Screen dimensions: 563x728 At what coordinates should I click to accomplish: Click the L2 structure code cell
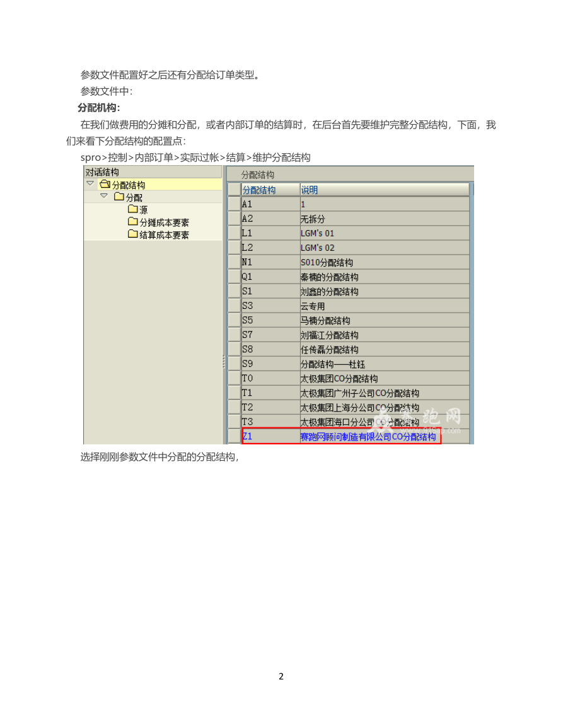pos(270,248)
